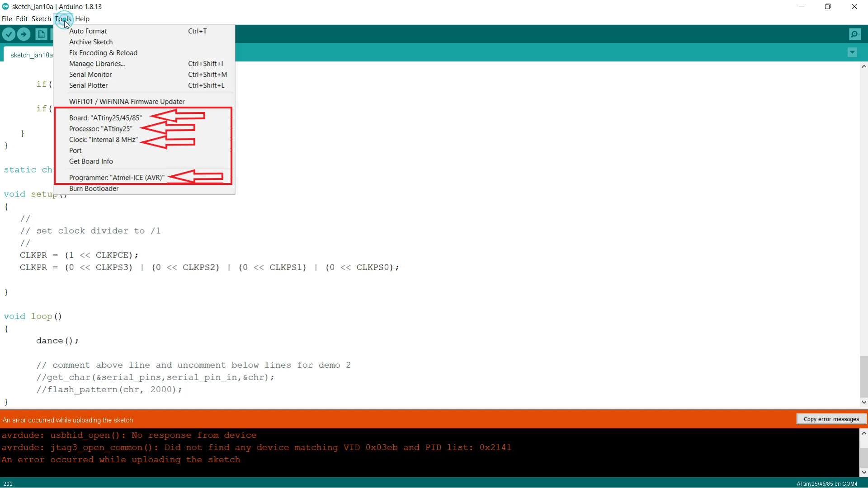Click Get Board Info menu entry
The width and height of the screenshot is (868, 488).
tap(91, 161)
